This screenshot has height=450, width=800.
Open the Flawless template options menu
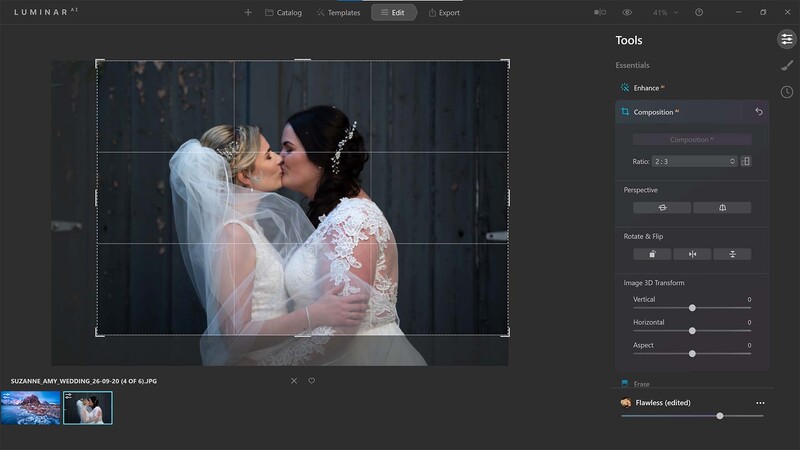(x=760, y=403)
